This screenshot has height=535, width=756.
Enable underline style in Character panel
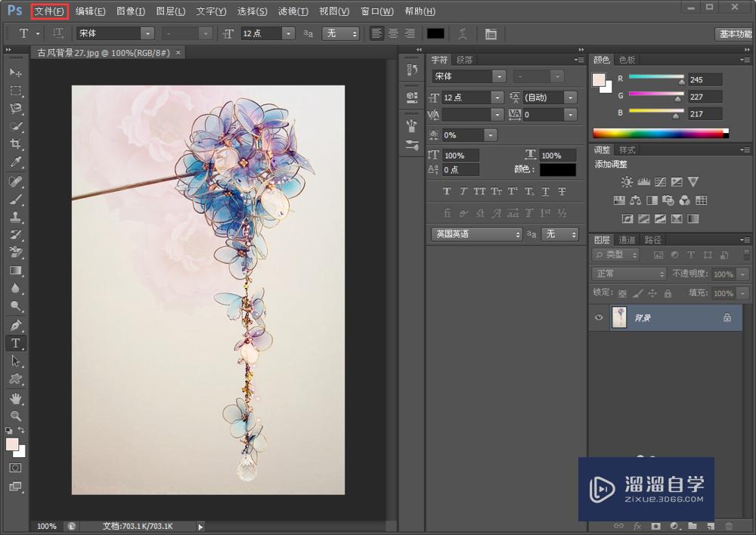(x=547, y=192)
